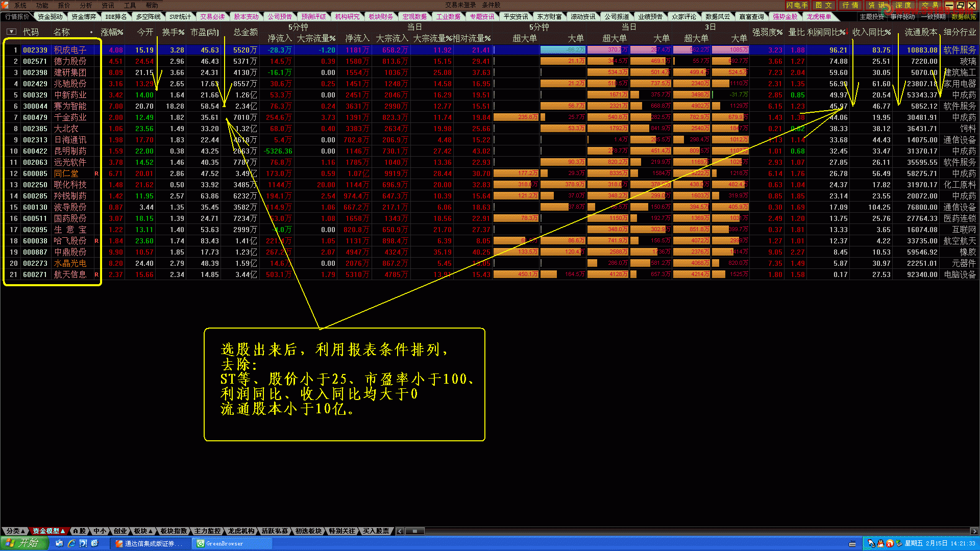Click Internet Explorer icon in quick launch

click(71, 543)
